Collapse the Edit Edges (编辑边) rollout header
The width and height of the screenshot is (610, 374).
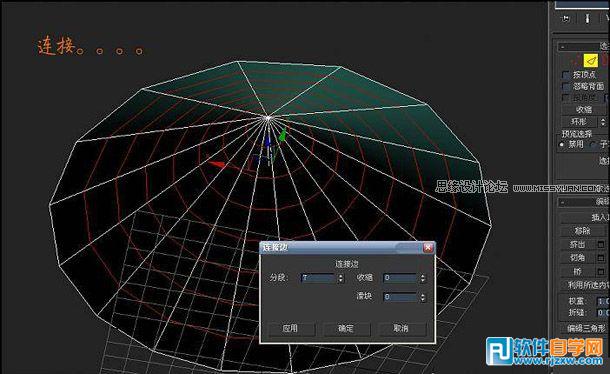point(583,202)
